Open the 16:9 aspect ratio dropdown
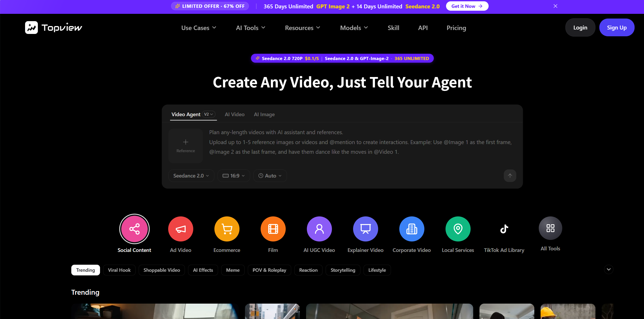This screenshot has height=319, width=644. coord(234,176)
